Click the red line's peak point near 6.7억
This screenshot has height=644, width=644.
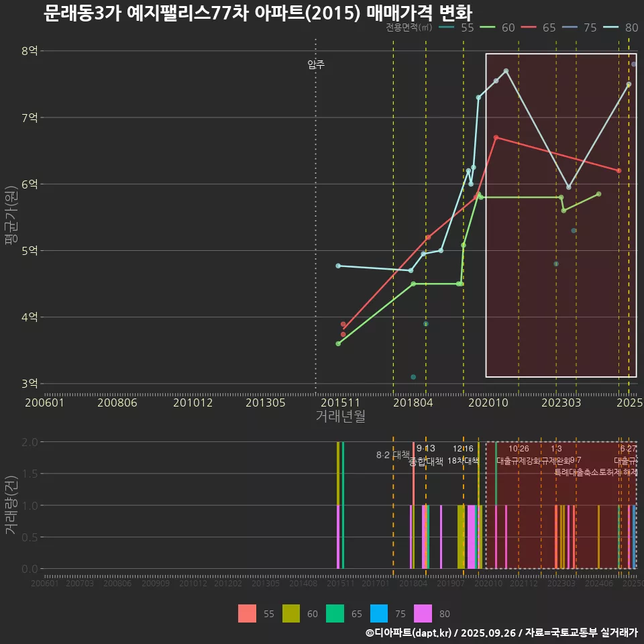(x=496, y=138)
